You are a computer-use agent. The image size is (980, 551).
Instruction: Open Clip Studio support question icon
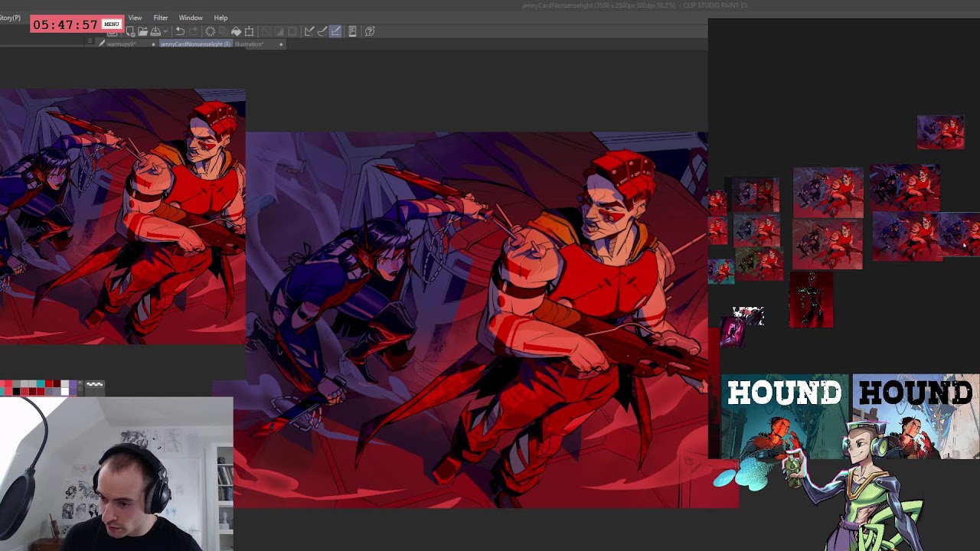click(x=370, y=31)
